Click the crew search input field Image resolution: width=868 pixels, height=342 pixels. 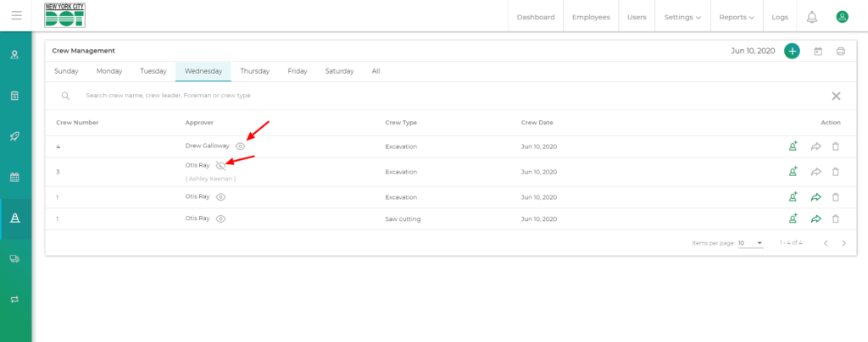pyautogui.click(x=339, y=96)
